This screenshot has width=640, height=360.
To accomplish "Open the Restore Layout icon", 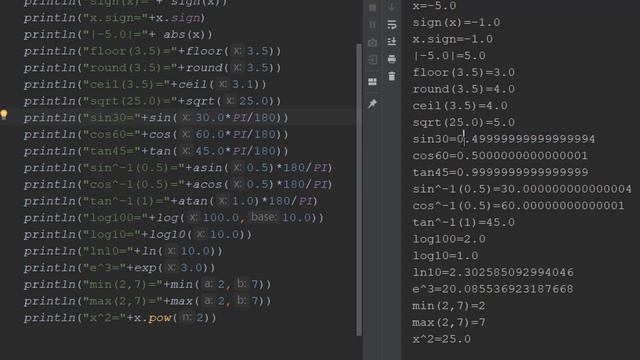I will point(372,82).
